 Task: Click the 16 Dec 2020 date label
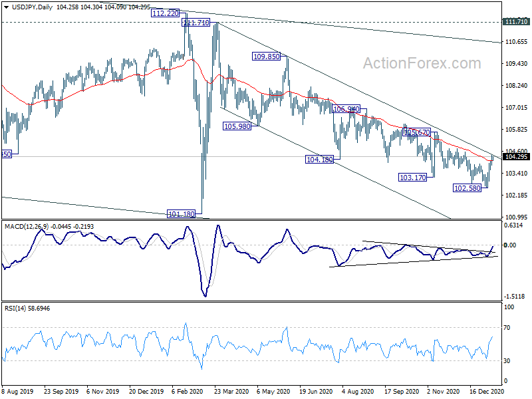click(487, 392)
